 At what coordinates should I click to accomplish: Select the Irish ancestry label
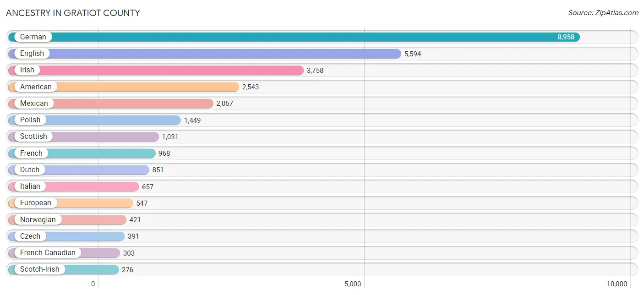point(27,70)
